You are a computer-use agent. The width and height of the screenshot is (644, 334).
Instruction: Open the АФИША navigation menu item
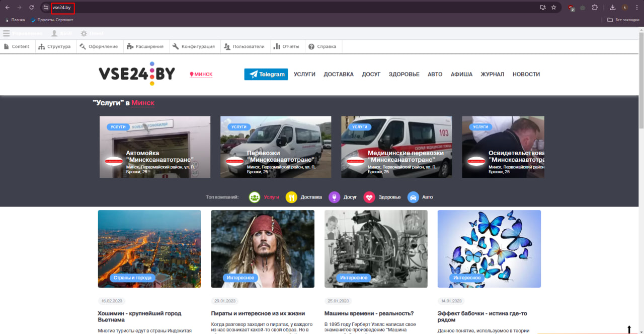coord(461,74)
